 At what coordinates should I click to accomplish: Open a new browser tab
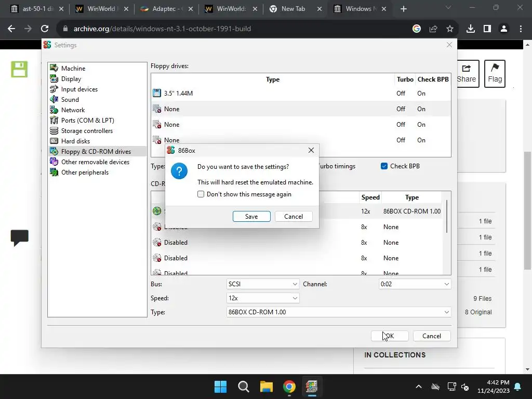[403, 9]
